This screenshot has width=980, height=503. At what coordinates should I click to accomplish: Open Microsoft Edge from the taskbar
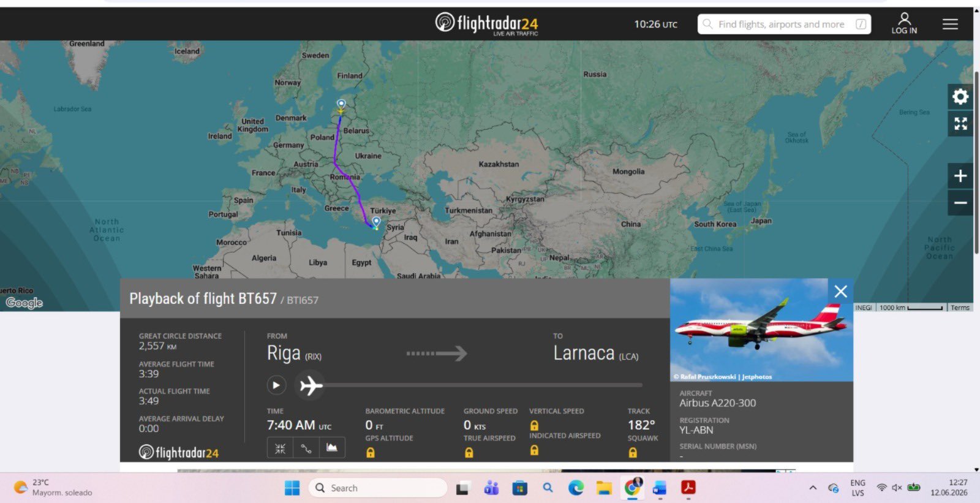click(576, 488)
